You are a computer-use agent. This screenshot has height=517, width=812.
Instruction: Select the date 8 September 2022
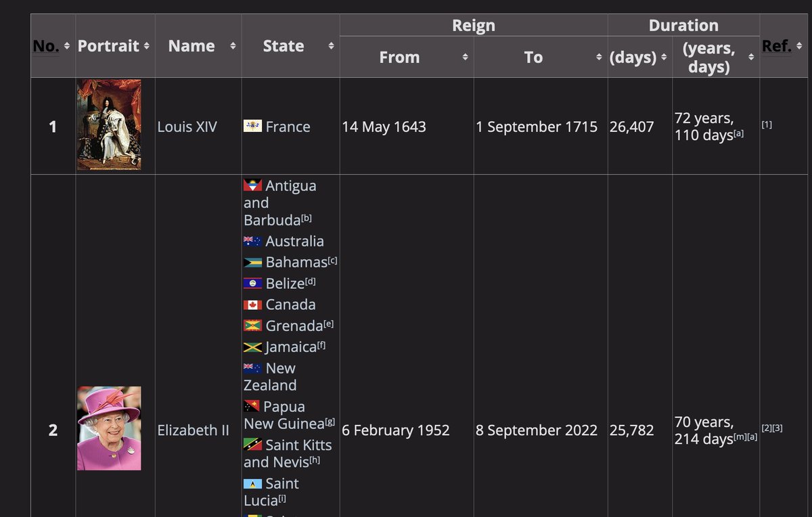537,430
